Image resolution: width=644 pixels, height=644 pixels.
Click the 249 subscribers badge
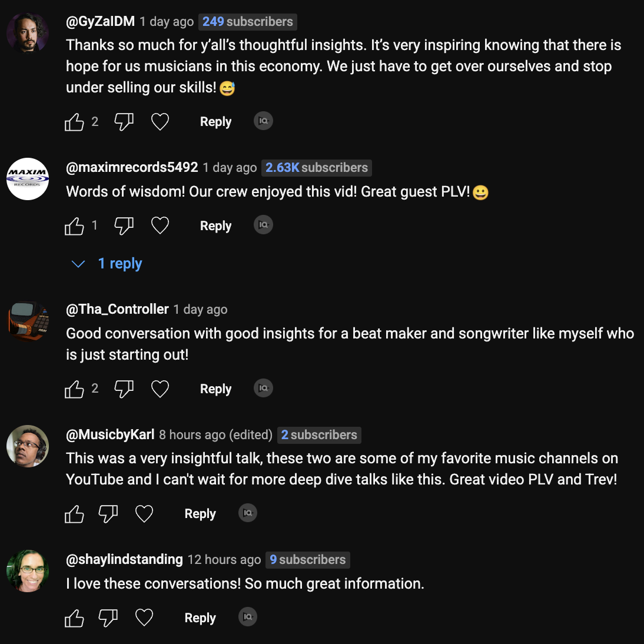(x=248, y=22)
